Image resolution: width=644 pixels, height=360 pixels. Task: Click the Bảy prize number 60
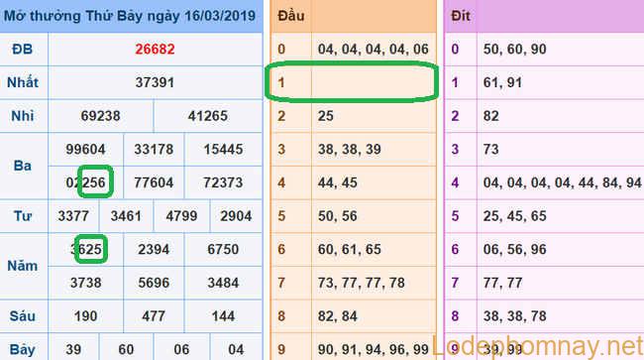[126, 350]
